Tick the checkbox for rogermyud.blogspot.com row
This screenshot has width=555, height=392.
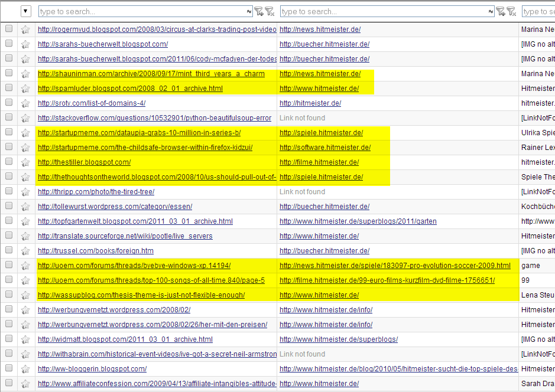click(x=9, y=28)
